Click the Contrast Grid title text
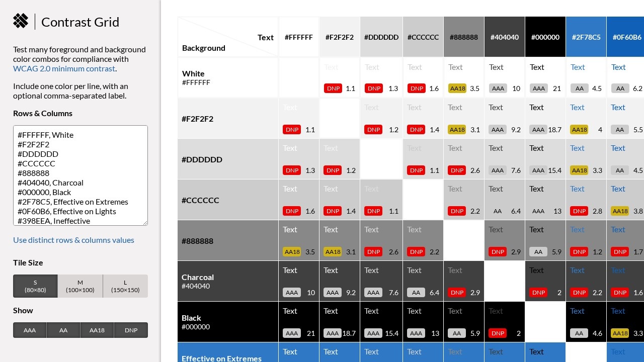The height and width of the screenshot is (362, 644). (x=80, y=22)
